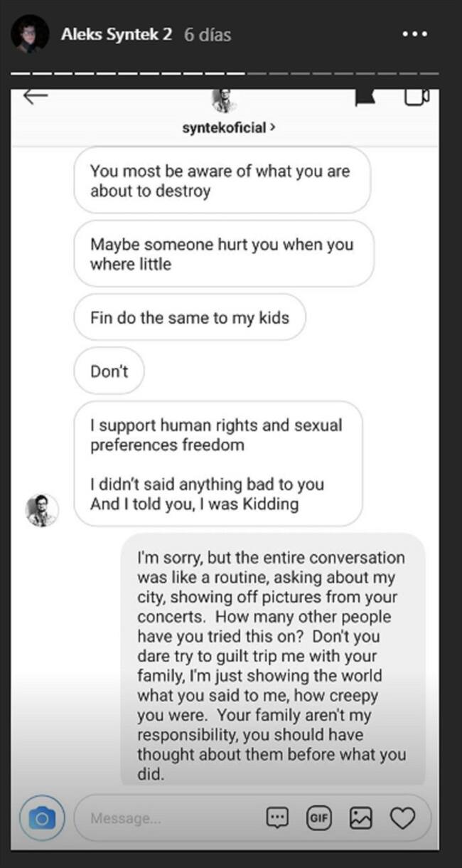Click the story author avatar at top
Image resolution: width=462 pixels, height=868 pixels.
coord(31,34)
